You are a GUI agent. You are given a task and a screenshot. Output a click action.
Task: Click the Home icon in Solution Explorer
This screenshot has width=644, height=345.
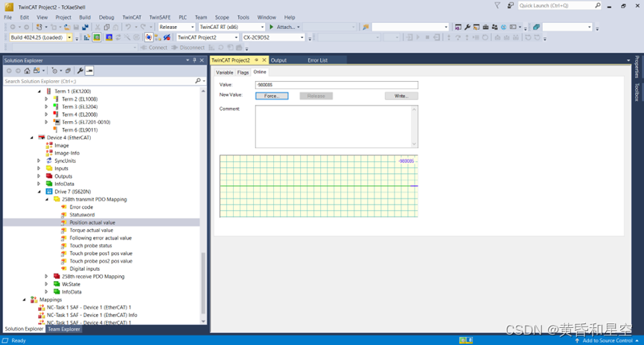point(27,71)
